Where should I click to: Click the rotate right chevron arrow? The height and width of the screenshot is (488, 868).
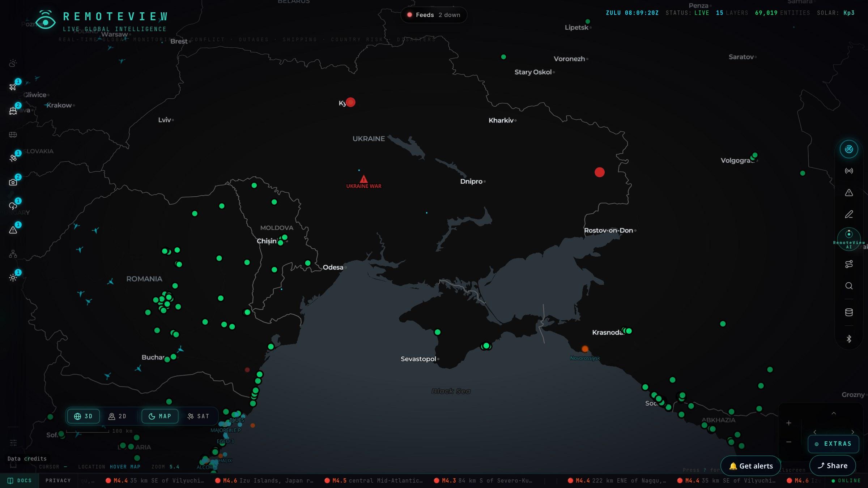pos(852,432)
